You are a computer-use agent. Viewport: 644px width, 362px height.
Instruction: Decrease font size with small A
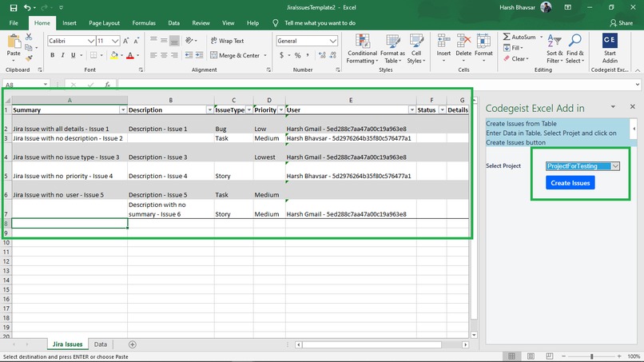[137, 41]
